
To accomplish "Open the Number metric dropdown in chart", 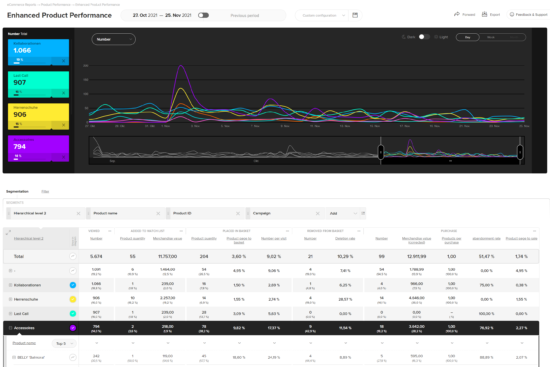I will click(114, 39).
